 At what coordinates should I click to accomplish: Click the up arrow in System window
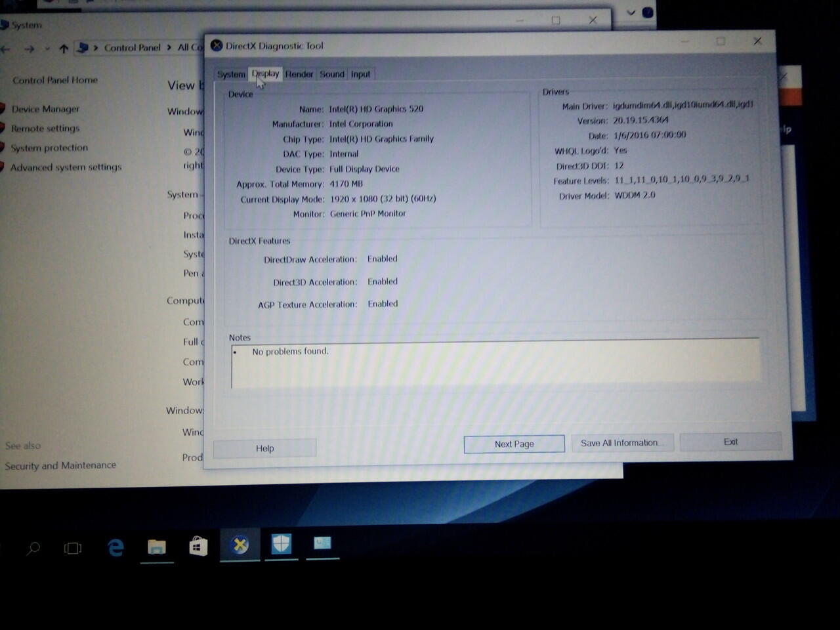coord(64,49)
